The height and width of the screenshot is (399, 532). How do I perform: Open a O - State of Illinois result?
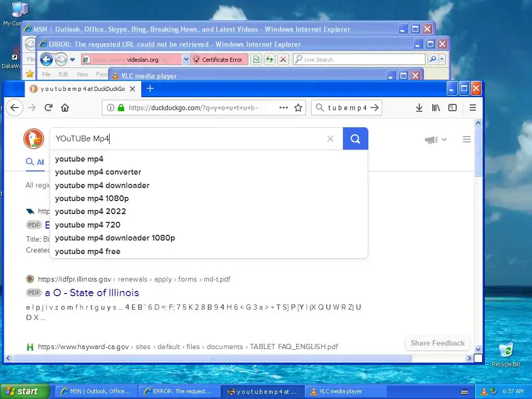pyautogui.click(x=92, y=293)
